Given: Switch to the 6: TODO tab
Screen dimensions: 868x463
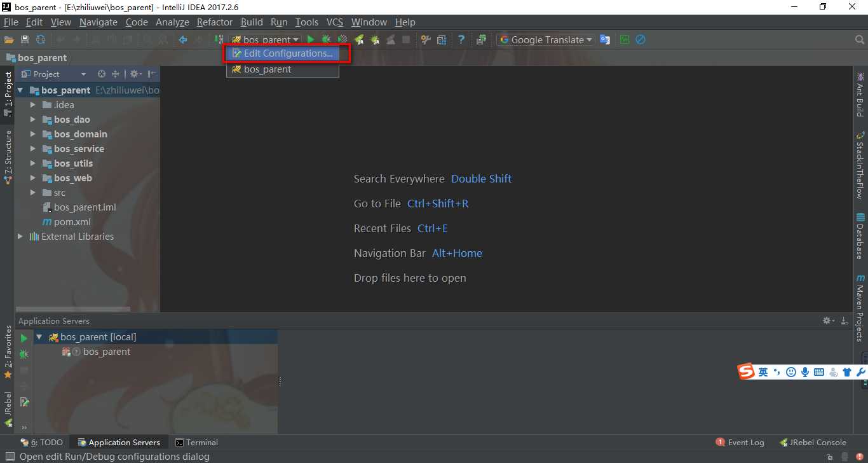Looking at the screenshot, I should [x=42, y=443].
